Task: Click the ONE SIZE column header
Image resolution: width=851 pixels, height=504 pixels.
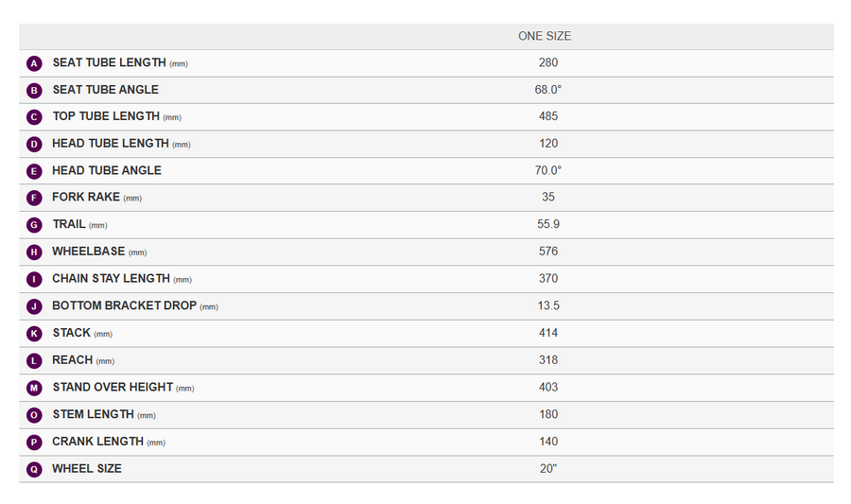Action: tap(545, 36)
